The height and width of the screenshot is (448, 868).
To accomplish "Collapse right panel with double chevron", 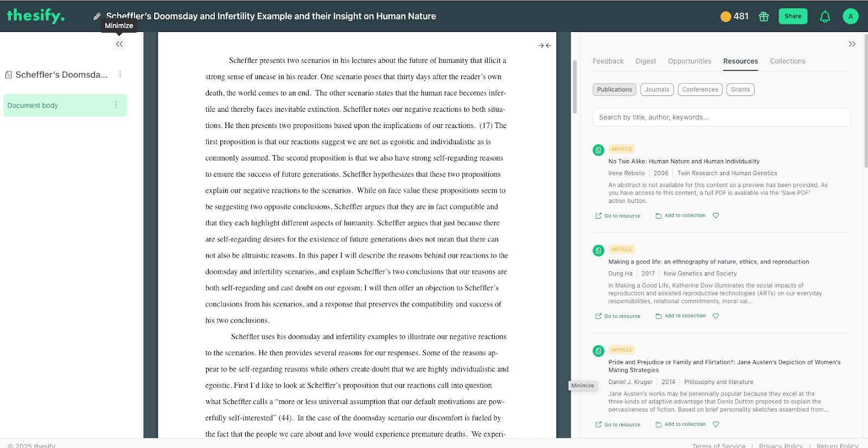I will pyautogui.click(x=852, y=44).
